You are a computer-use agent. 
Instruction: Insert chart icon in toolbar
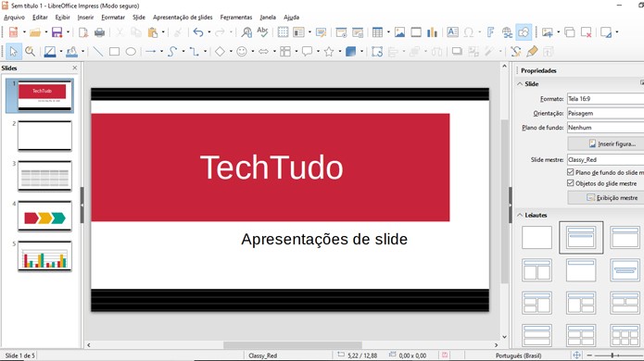[x=432, y=32]
